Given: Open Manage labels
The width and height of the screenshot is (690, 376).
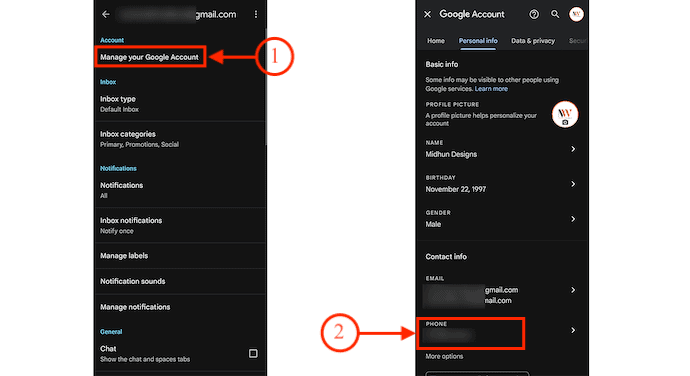Looking at the screenshot, I should 180,256.
